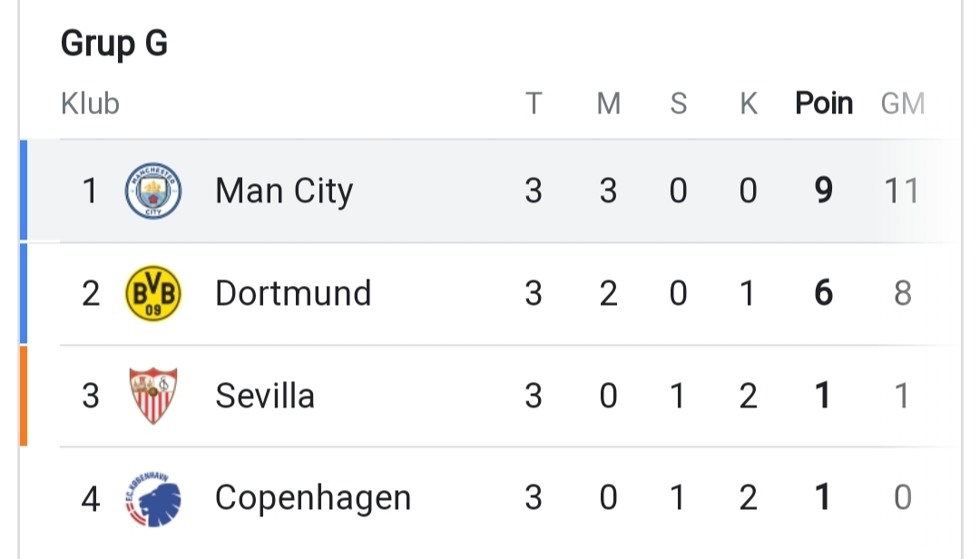Click the FC Copenhagen lion logo

pos(153,498)
